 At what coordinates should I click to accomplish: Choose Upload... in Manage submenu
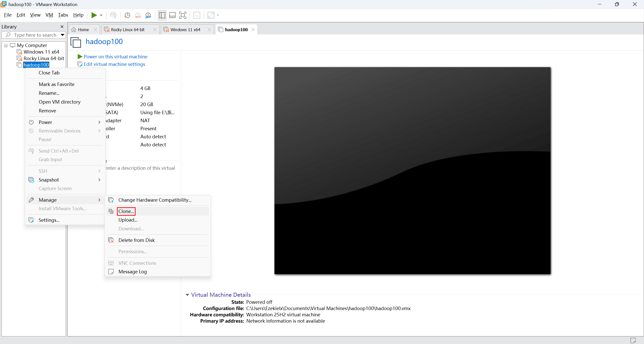tap(158, 220)
